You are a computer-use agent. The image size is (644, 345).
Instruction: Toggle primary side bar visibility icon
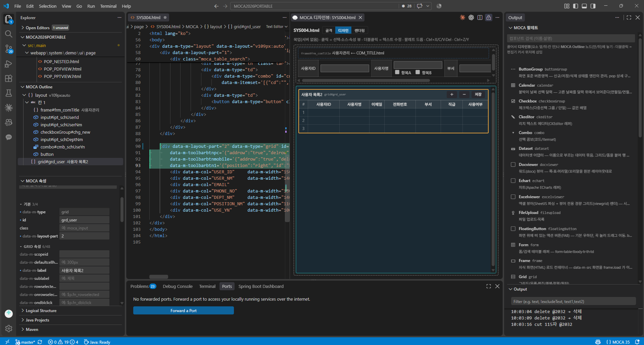[x=576, y=6]
